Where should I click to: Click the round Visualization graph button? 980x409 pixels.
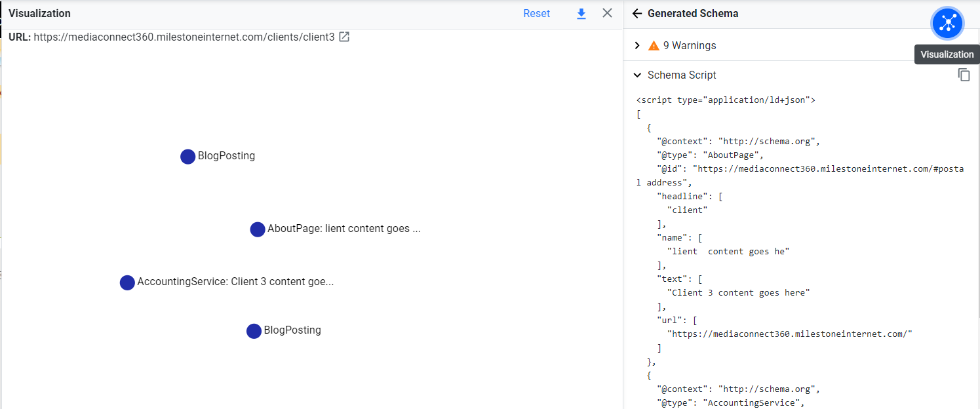click(947, 23)
